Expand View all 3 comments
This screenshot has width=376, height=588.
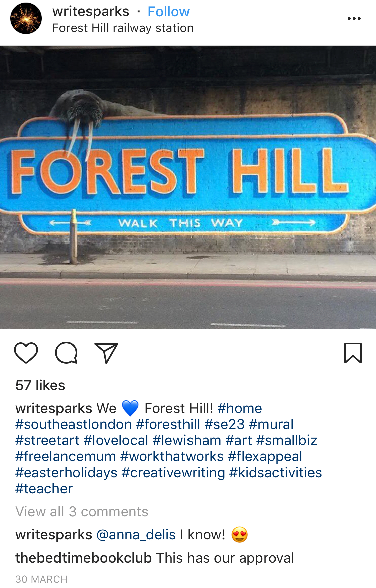[x=82, y=512]
